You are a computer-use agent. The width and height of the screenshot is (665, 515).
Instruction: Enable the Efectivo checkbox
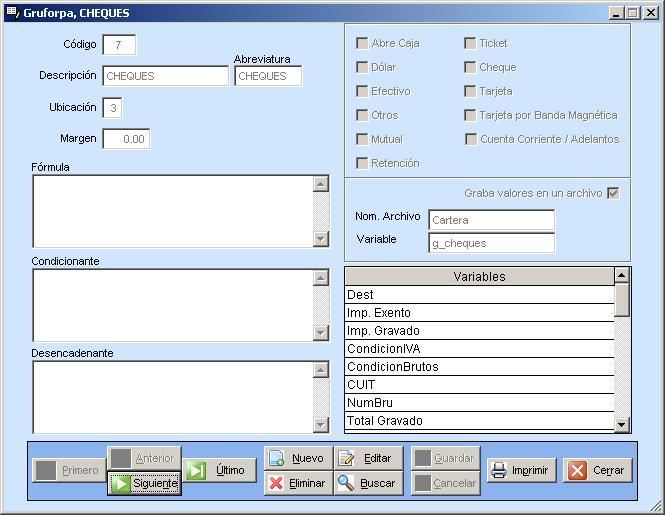click(x=362, y=91)
